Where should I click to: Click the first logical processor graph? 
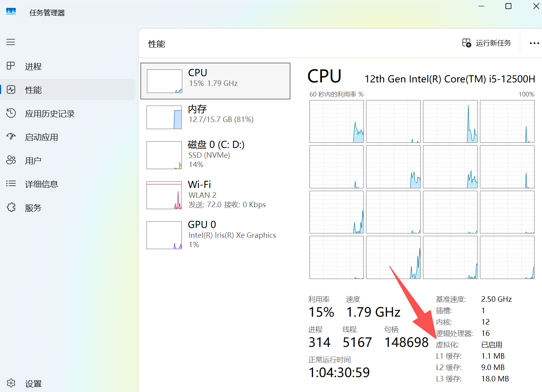pos(337,121)
